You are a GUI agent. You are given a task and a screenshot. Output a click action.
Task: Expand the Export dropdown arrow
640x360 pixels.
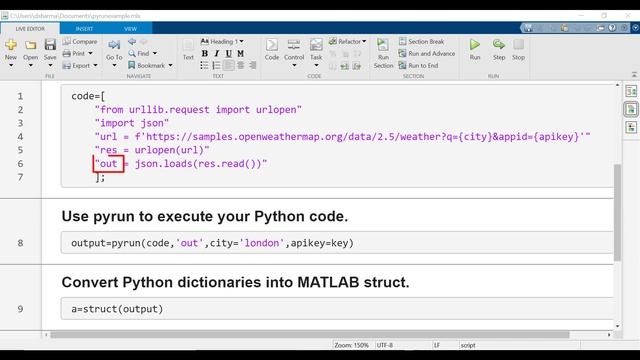coord(95,65)
